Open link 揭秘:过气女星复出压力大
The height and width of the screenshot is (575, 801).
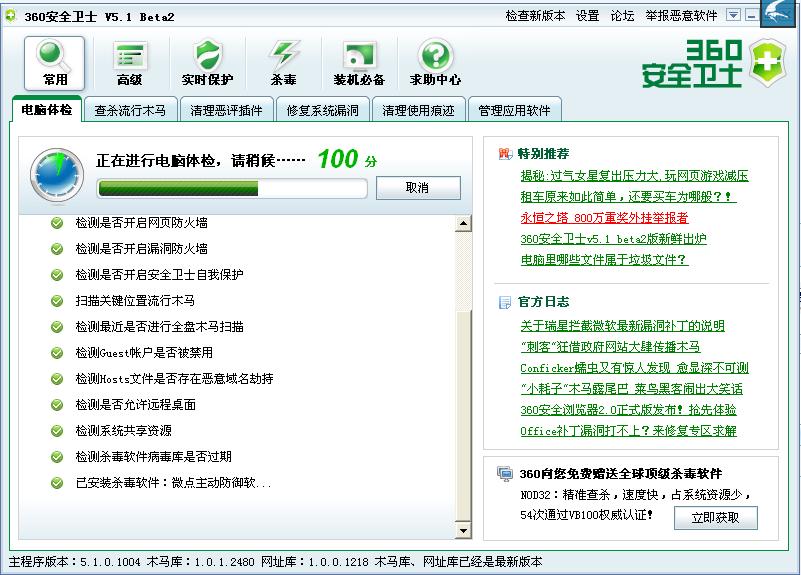(x=634, y=176)
